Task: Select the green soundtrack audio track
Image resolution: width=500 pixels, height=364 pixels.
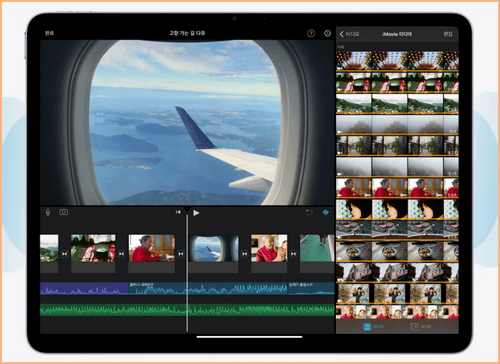Action: (187, 310)
